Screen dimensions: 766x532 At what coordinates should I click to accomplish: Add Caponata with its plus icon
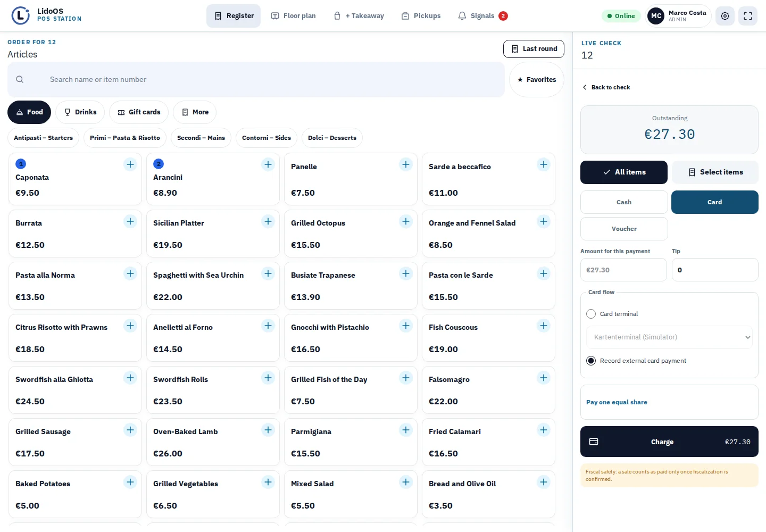click(x=130, y=164)
